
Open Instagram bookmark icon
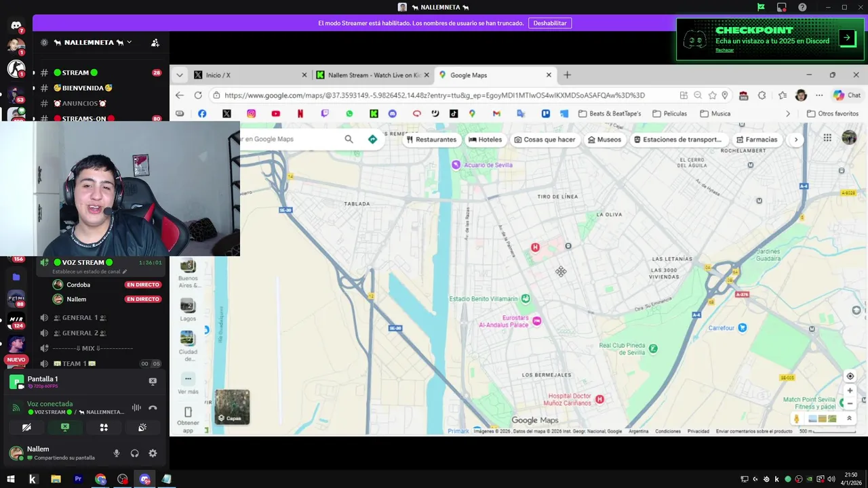[251, 114]
